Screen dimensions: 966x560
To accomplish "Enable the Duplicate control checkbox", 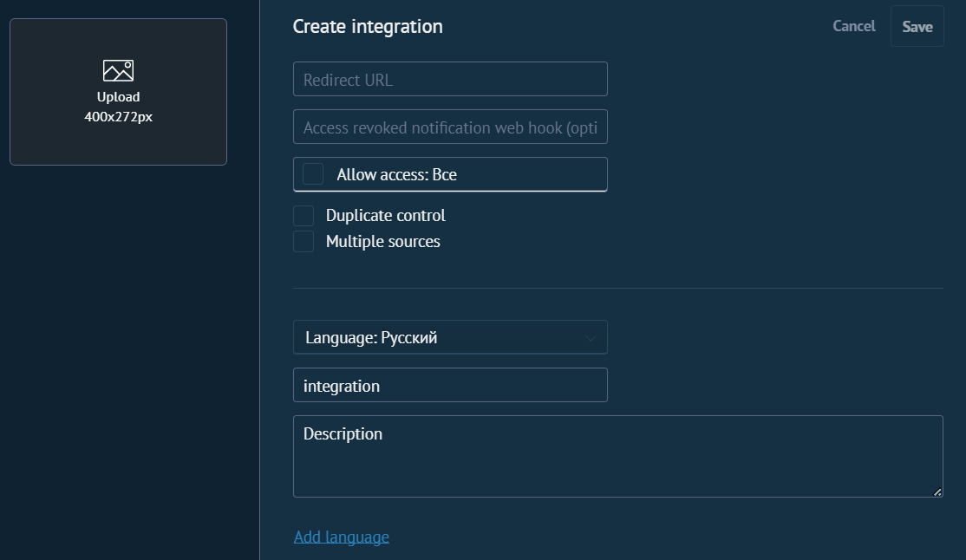I will pos(304,216).
